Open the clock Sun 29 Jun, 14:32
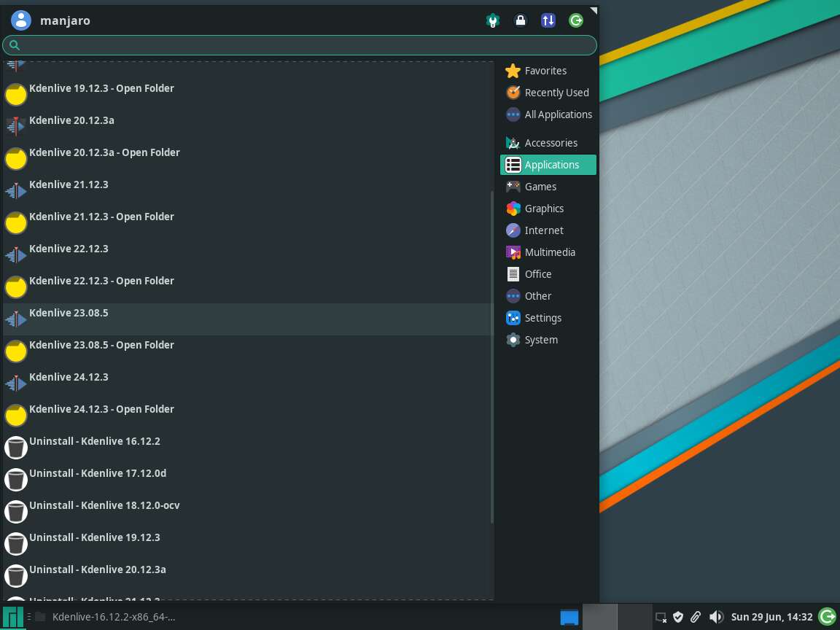Screen dimensions: 840x630 click(x=771, y=617)
